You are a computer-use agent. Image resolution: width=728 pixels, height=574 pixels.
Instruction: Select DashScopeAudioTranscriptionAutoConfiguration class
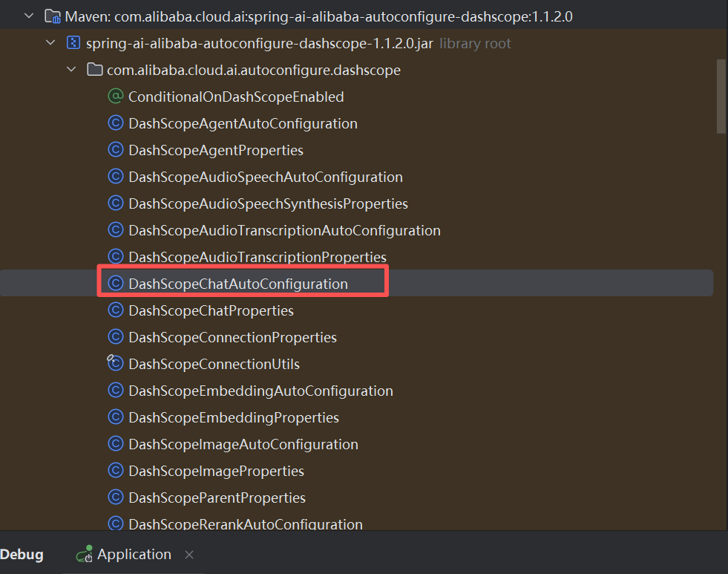pyautogui.click(x=285, y=230)
